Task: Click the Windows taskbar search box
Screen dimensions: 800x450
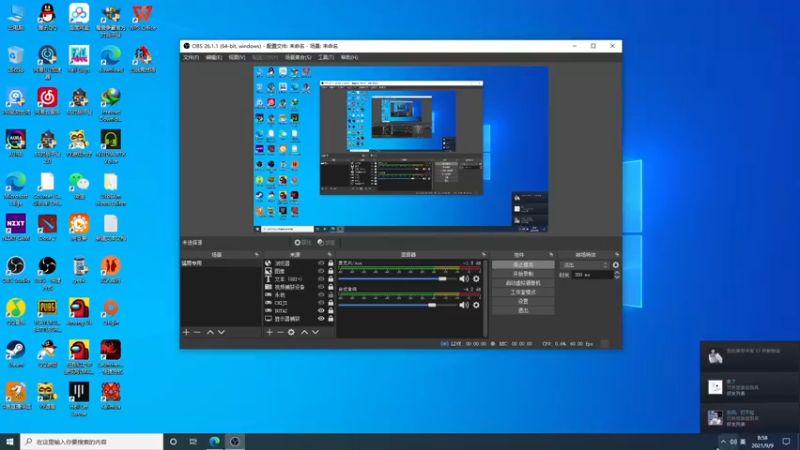Action: (92, 442)
